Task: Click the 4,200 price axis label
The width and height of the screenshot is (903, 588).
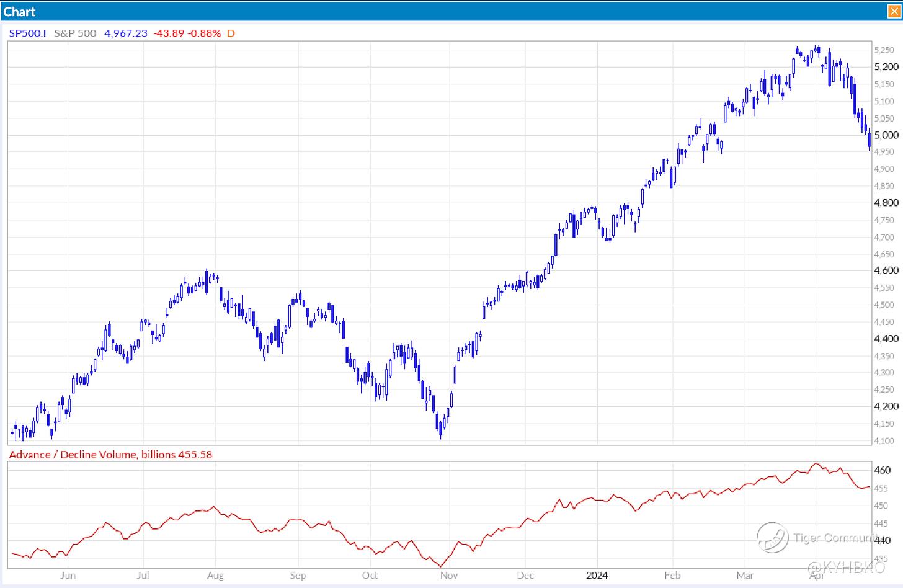Action: (x=886, y=406)
